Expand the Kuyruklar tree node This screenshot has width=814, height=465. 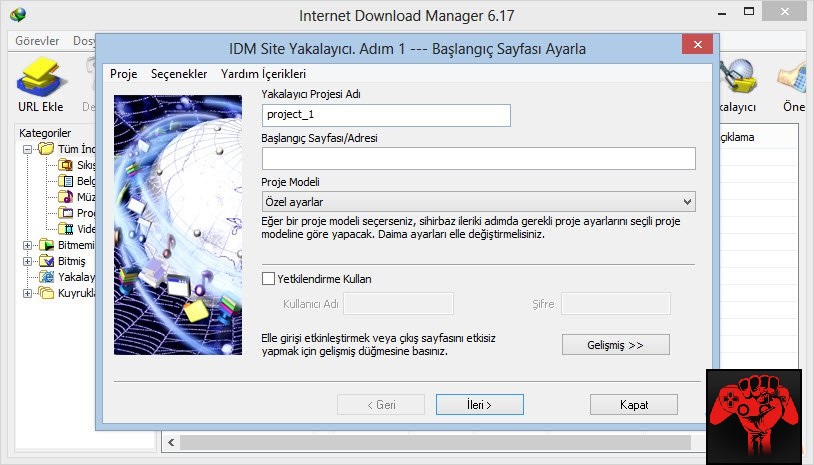click(x=28, y=294)
